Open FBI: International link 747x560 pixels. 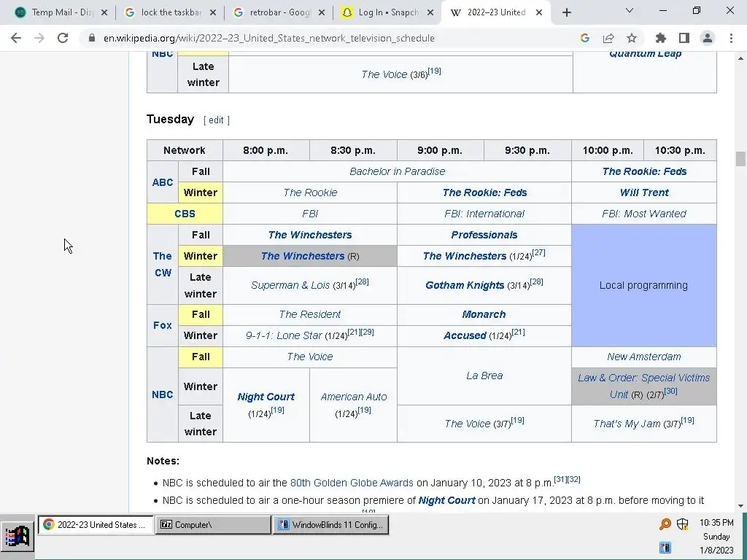(x=484, y=214)
